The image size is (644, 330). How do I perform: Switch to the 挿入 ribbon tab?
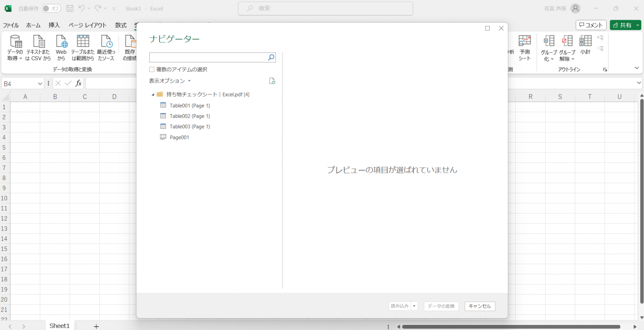click(x=54, y=25)
